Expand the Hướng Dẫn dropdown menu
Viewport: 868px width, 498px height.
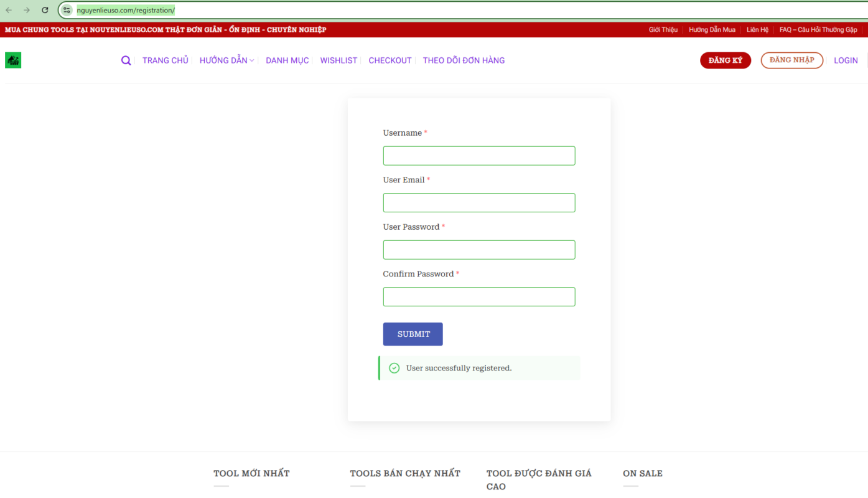(x=226, y=60)
